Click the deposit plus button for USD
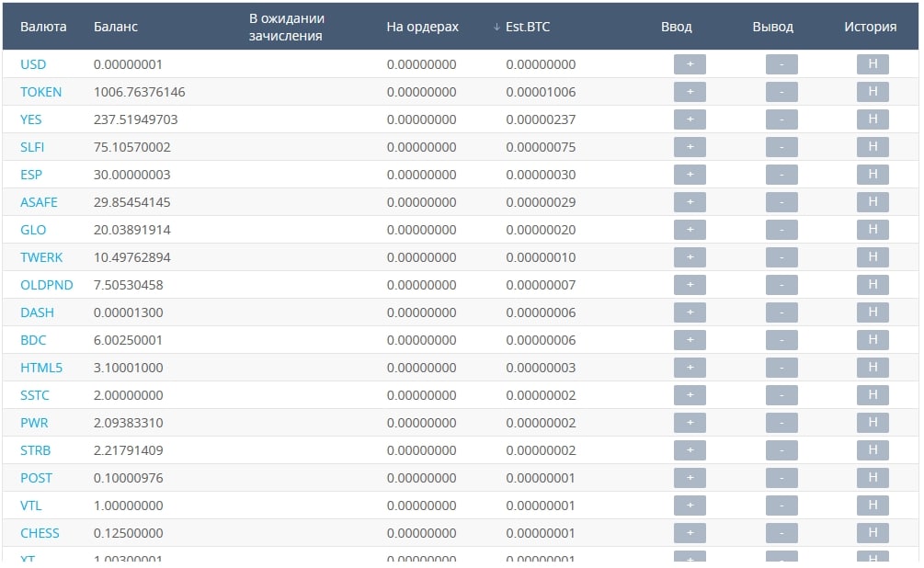This screenshot has width=924, height=568. 690,64
